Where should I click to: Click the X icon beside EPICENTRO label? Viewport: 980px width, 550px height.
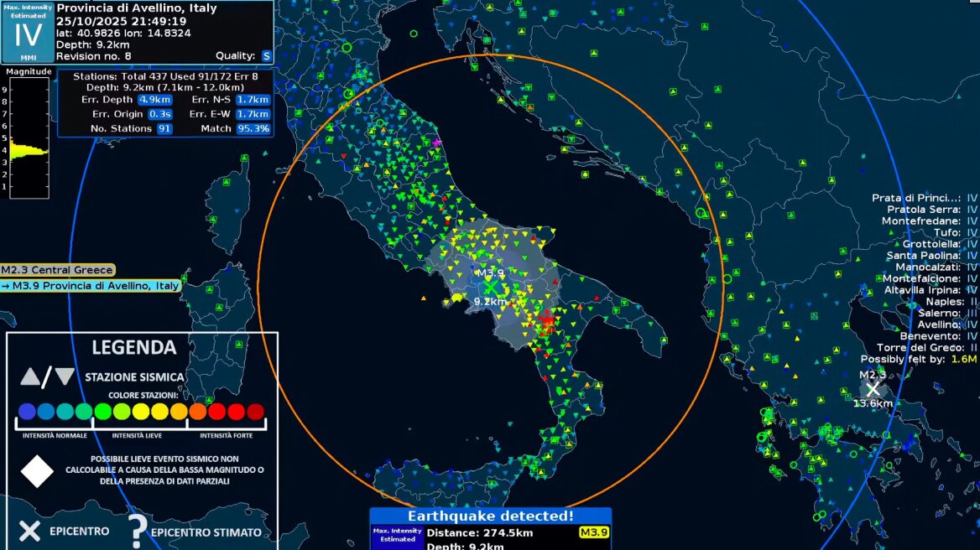(x=29, y=531)
